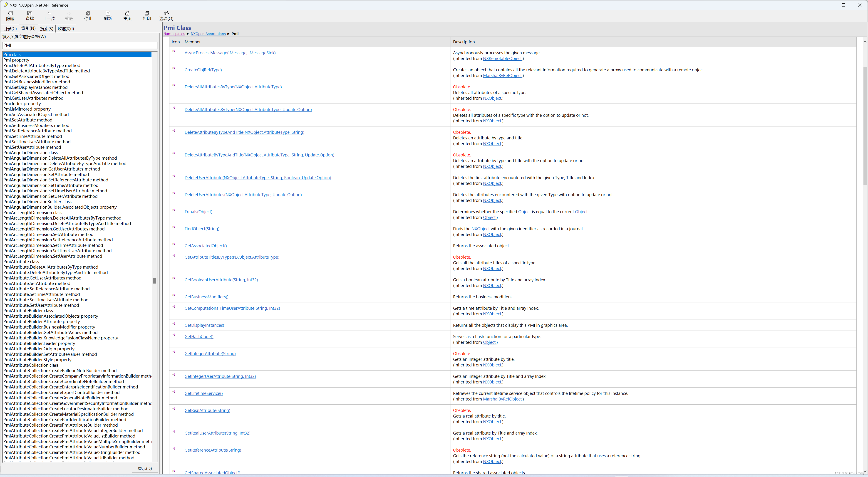Image resolution: width=868 pixels, height=477 pixels.
Task: Select the PmiAttributeBuilder class index entry
Action: click(x=28, y=311)
